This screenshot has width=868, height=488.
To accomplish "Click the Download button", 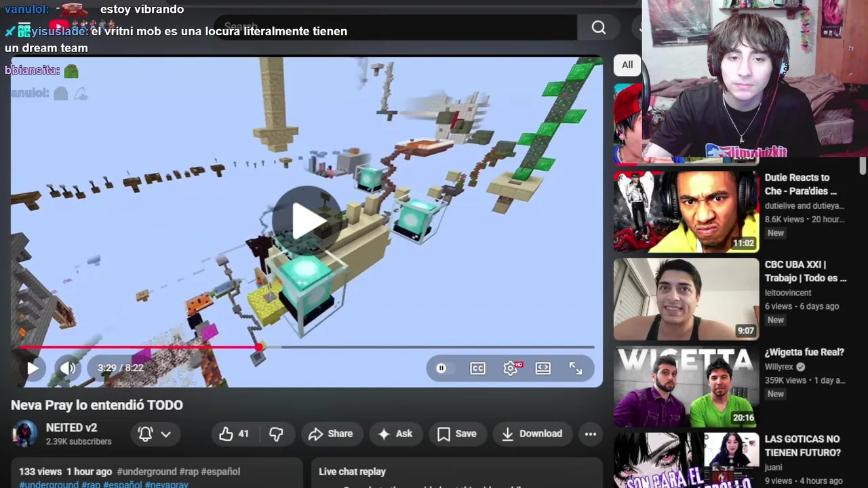I will tap(533, 434).
